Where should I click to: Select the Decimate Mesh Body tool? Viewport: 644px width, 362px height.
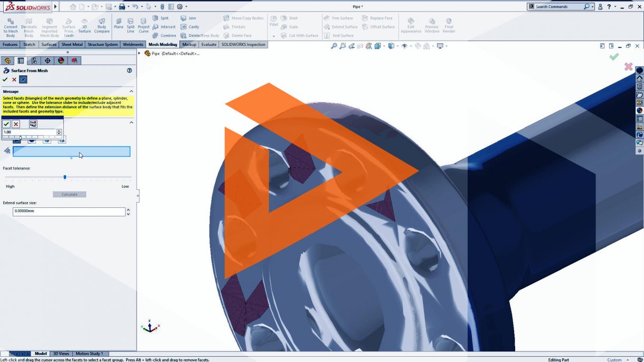tap(29, 27)
